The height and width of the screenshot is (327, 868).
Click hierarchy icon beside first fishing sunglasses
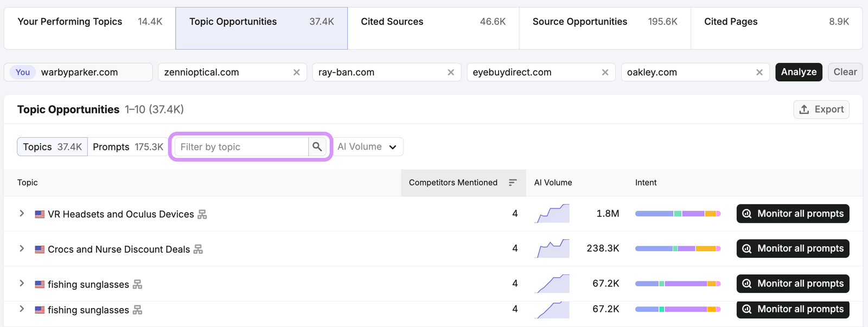point(137,284)
